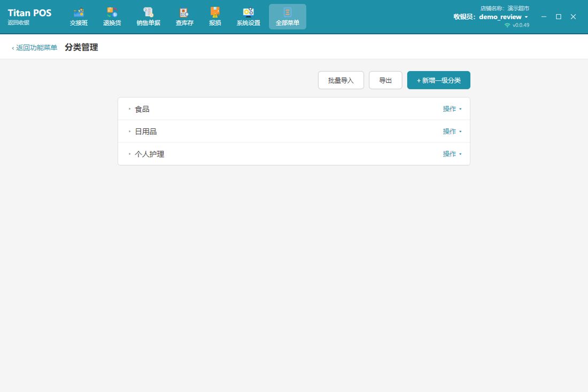Click the Wi-Fi connection status icon
Image resolution: width=588 pixels, height=392 pixels.
pyautogui.click(x=507, y=25)
